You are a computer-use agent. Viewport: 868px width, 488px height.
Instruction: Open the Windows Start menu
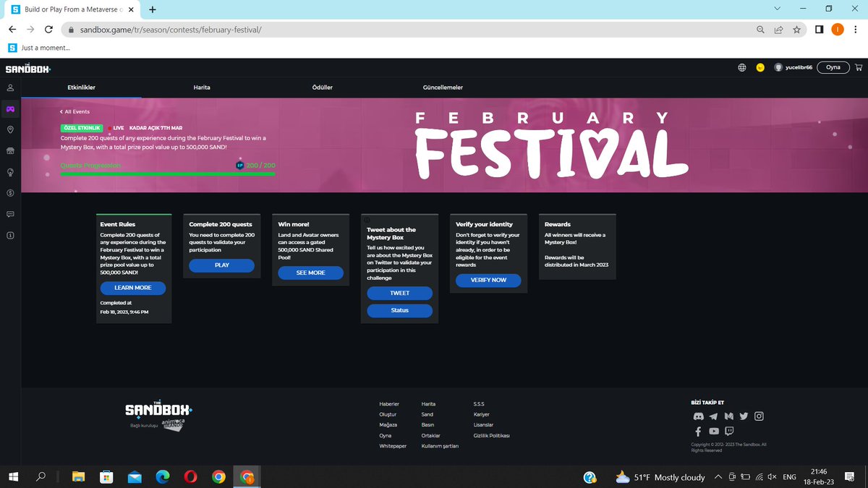tap(14, 477)
